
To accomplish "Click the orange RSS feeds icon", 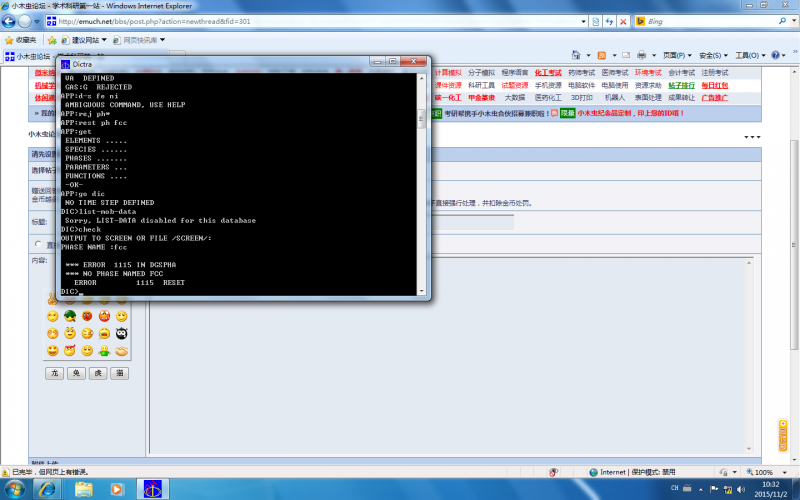I will pos(602,55).
